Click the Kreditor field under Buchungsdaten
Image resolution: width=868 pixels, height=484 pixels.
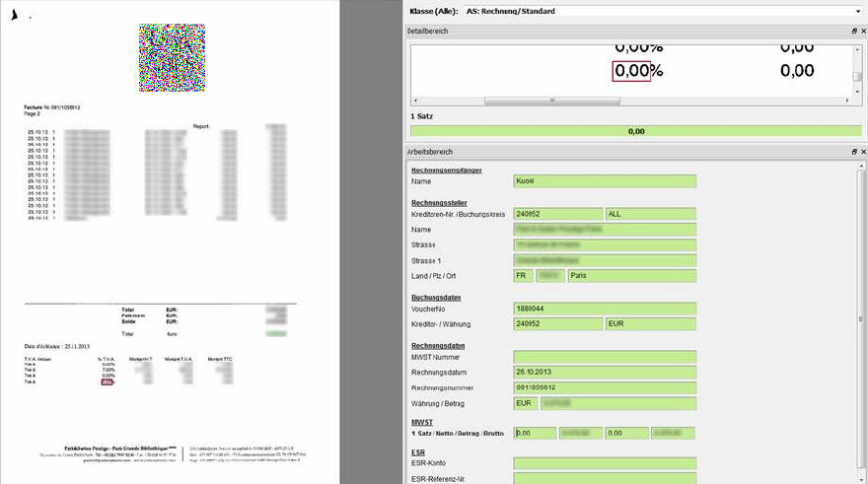click(x=558, y=324)
